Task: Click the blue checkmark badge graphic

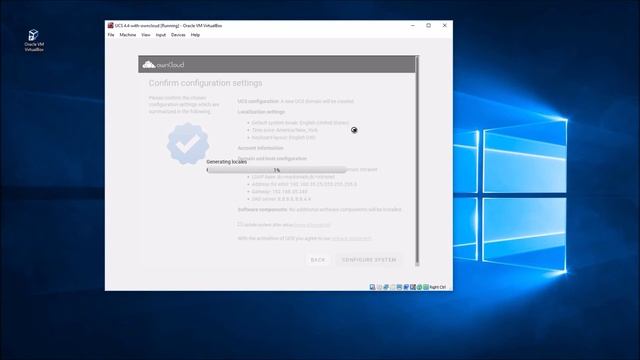Action: pos(188,144)
